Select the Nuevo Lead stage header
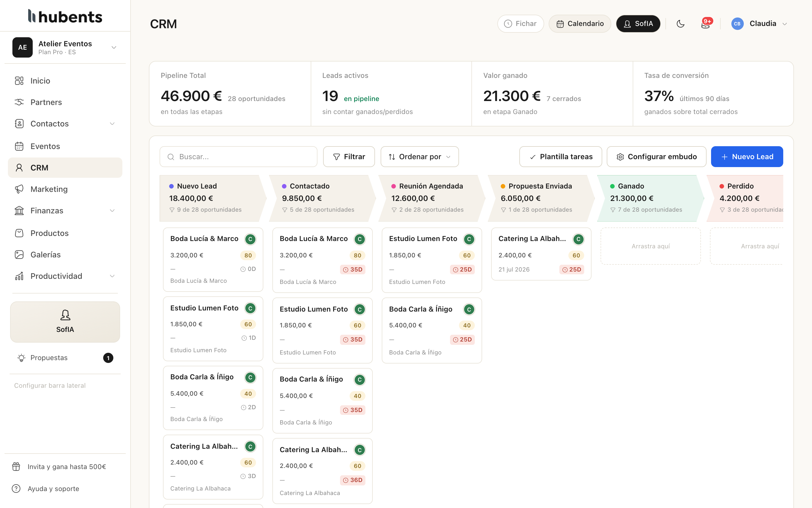 click(213, 198)
